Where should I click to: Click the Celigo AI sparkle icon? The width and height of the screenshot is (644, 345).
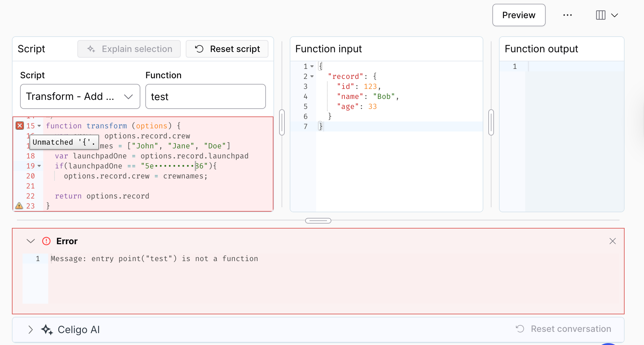coord(47,330)
